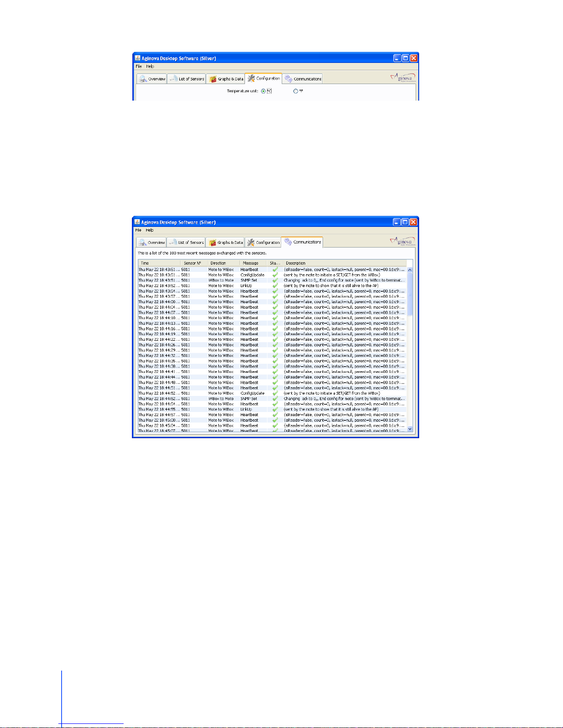The height and width of the screenshot is (728, 563).
Task: Click the message list vertical scrollbar thumb
Action: point(410,294)
